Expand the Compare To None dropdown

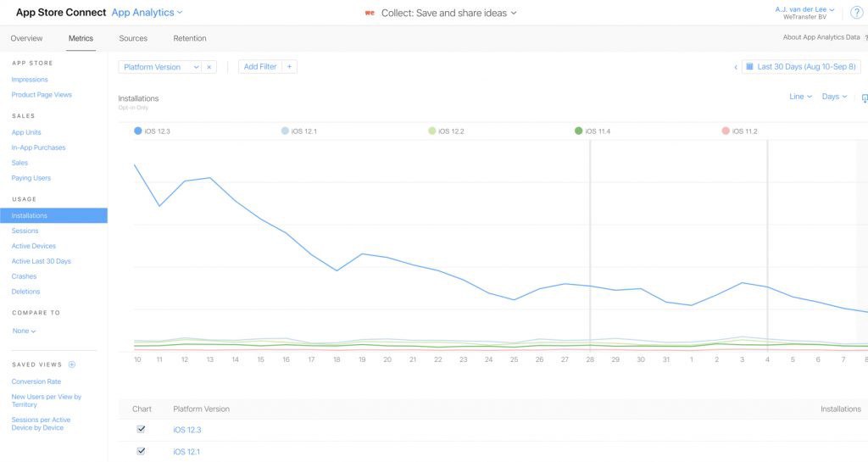[x=24, y=331]
